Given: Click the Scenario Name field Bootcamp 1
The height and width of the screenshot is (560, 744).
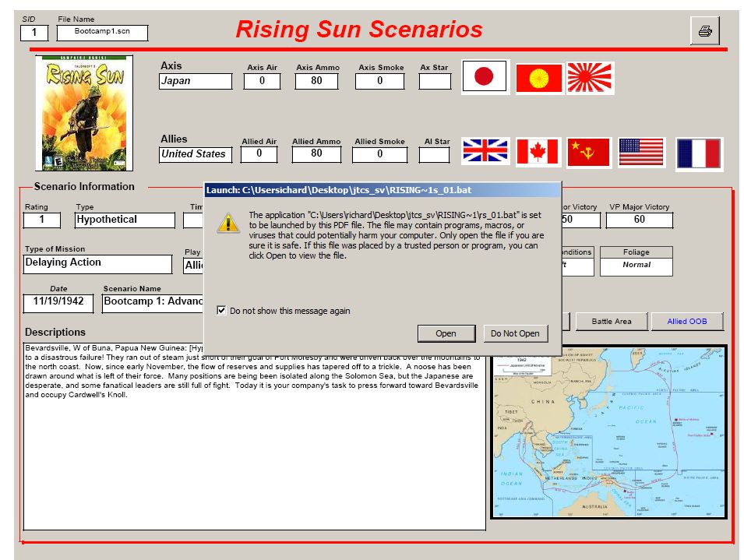Looking at the screenshot, I should click(x=153, y=304).
